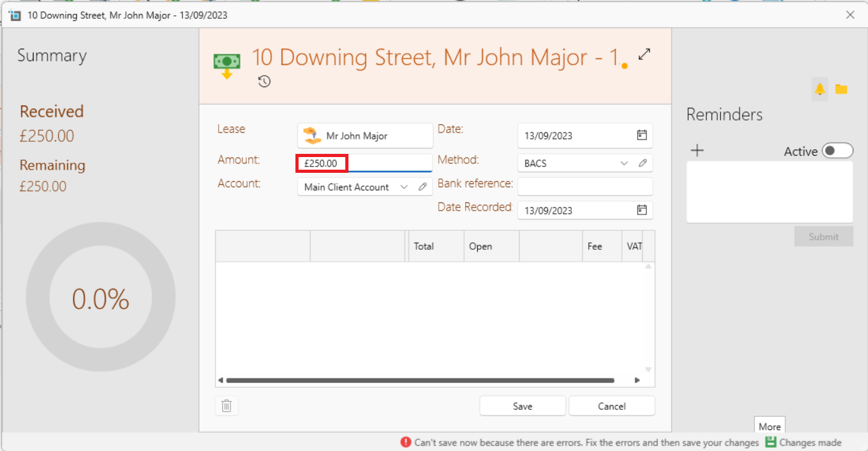The height and width of the screenshot is (451, 868).
Task: Click the red error status icon
Action: 406,443
